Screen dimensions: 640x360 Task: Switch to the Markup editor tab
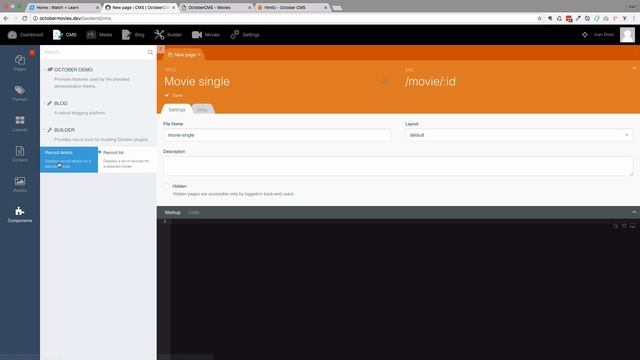tap(173, 212)
